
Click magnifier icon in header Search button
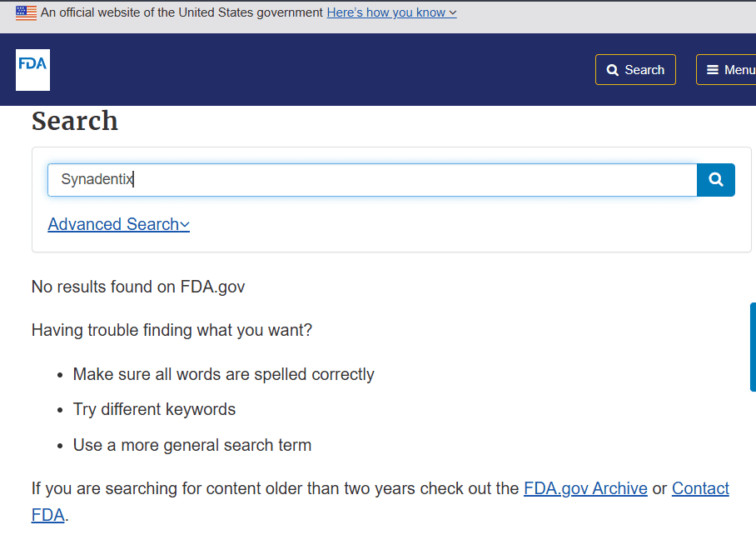click(612, 71)
